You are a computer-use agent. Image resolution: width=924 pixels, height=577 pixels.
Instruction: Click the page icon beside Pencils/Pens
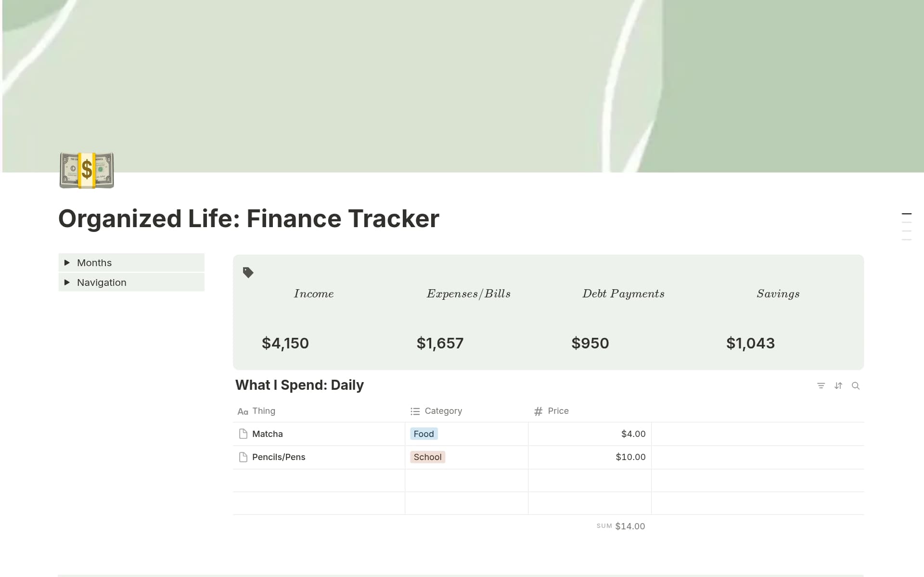243,457
